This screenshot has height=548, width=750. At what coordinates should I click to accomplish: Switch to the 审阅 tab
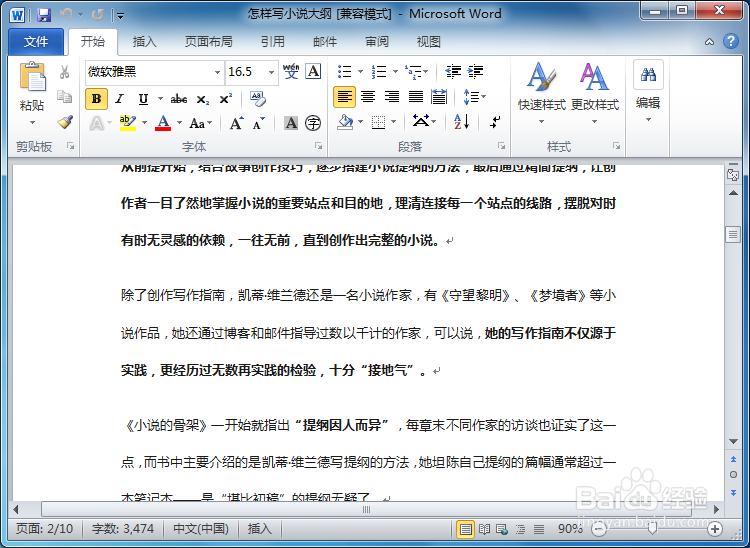coord(377,42)
